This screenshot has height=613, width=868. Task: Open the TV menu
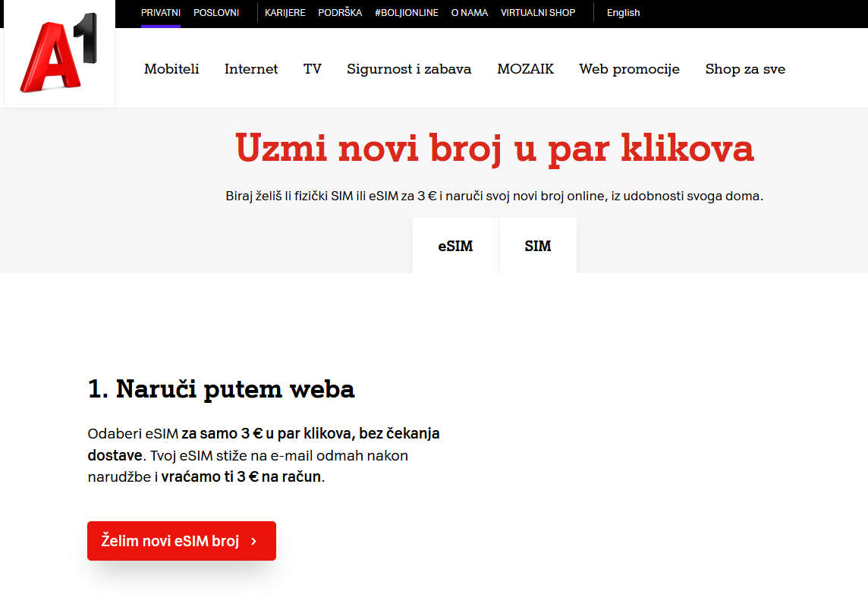312,69
